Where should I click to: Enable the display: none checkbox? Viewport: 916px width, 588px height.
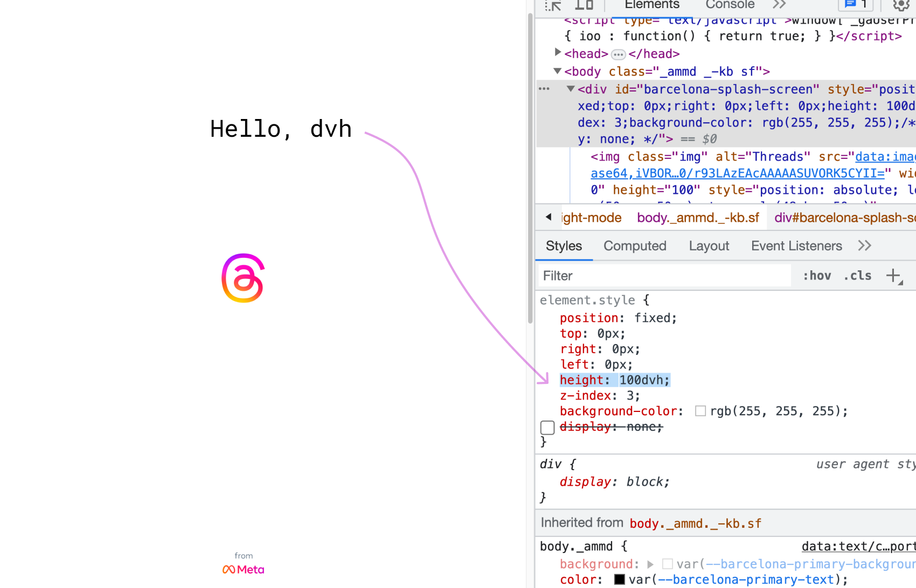tap(547, 428)
